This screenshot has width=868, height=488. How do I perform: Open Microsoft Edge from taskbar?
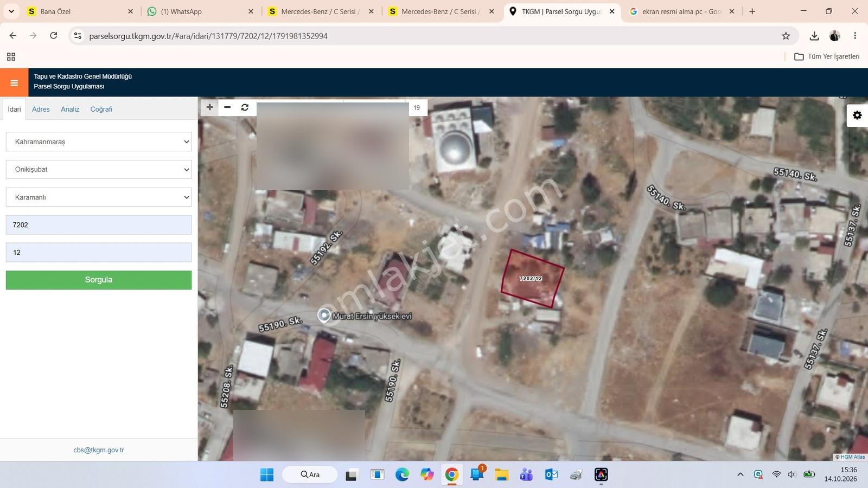[402, 475]
